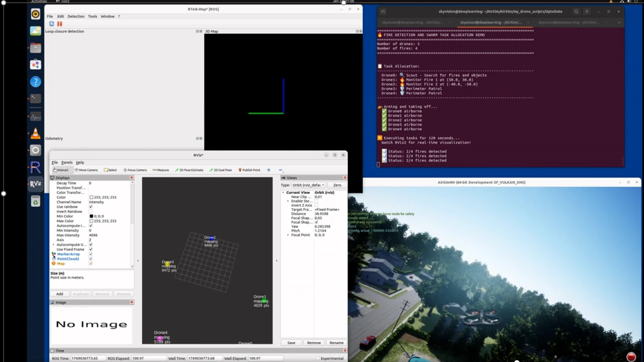
Task: Click the Add button under Displays
Action: pyautogui.click(x=59, y=294)
